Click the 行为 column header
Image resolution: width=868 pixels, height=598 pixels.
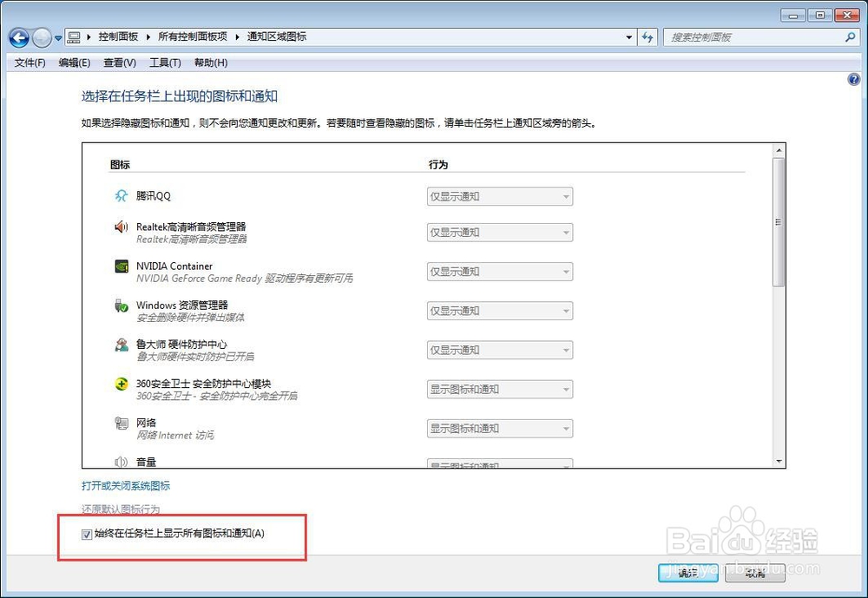click(437, 164)
